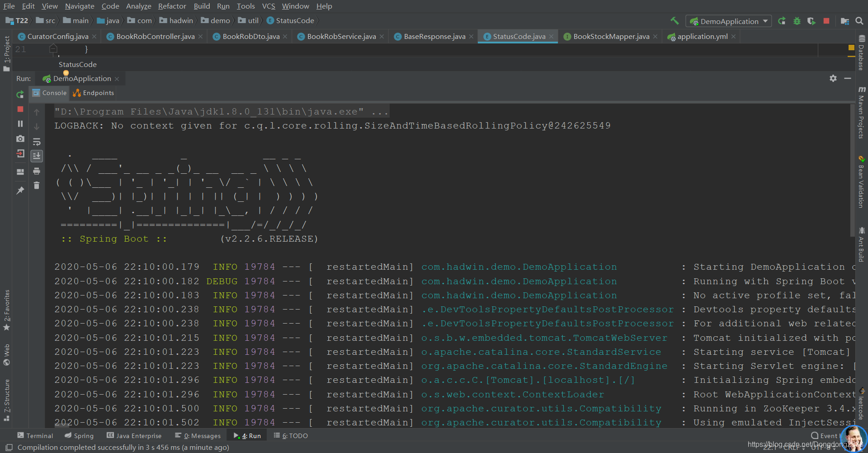
Task: Open the VCS menu
Action: click(x=269, y=6)
